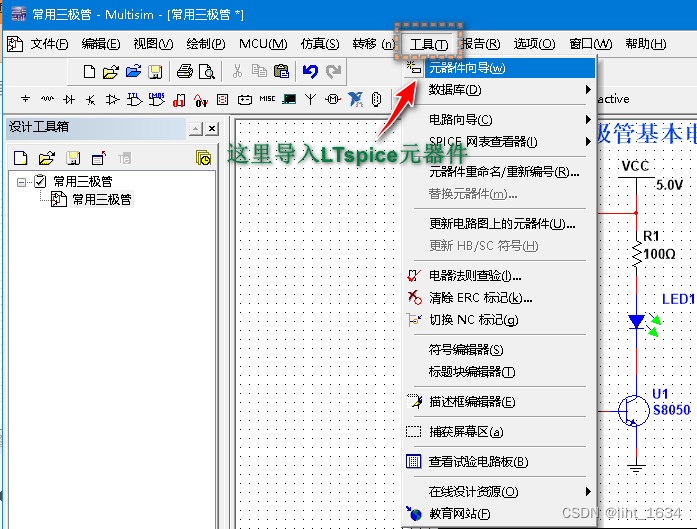Choose 清除 ERC 标记(k)... entry

click(500, 298)
